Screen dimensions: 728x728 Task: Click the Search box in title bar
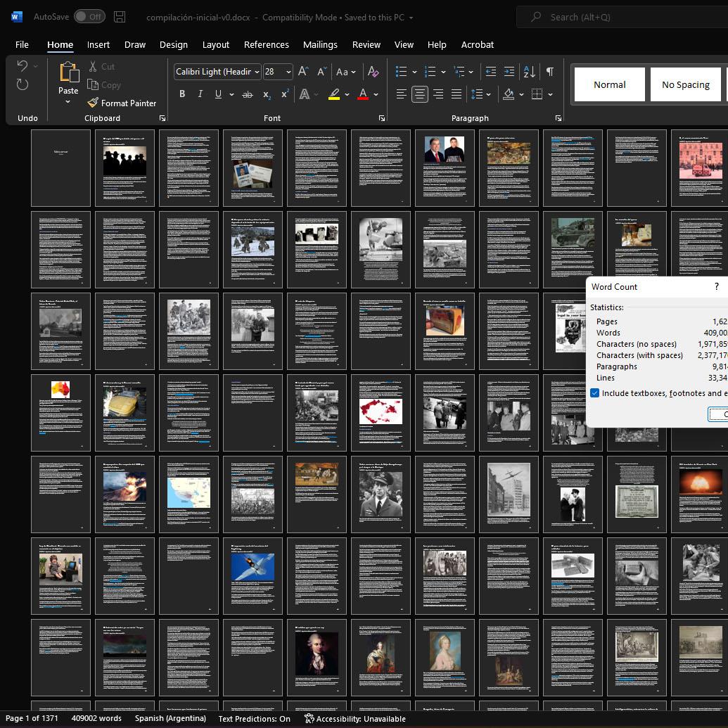[x=622, y=17]
